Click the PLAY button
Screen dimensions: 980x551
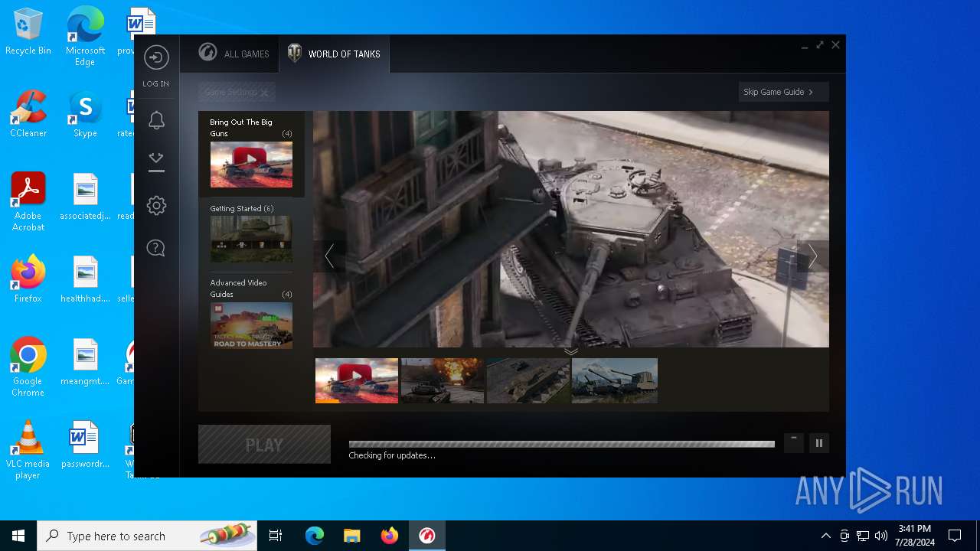pos(264,445)
